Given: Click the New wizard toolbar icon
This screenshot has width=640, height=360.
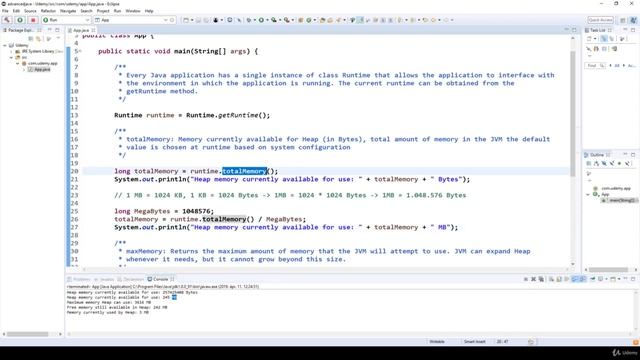Looking at the screenshot, I should coord(186,20).
